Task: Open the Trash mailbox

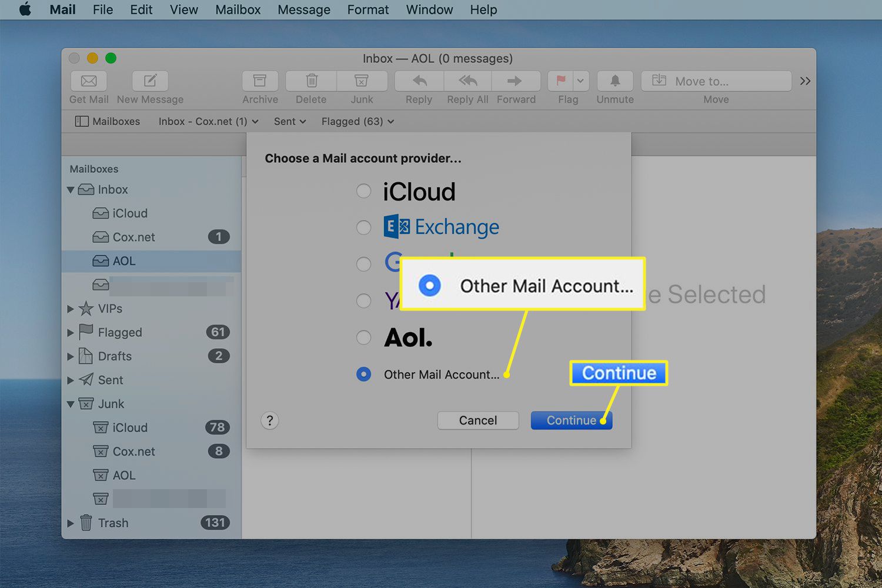Action: click(152, 523)
